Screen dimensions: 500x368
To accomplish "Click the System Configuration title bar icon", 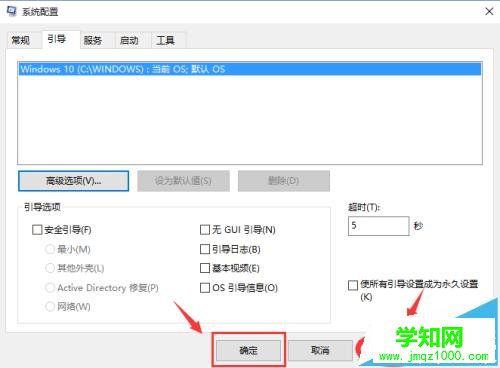I will (x=11, y=11).
